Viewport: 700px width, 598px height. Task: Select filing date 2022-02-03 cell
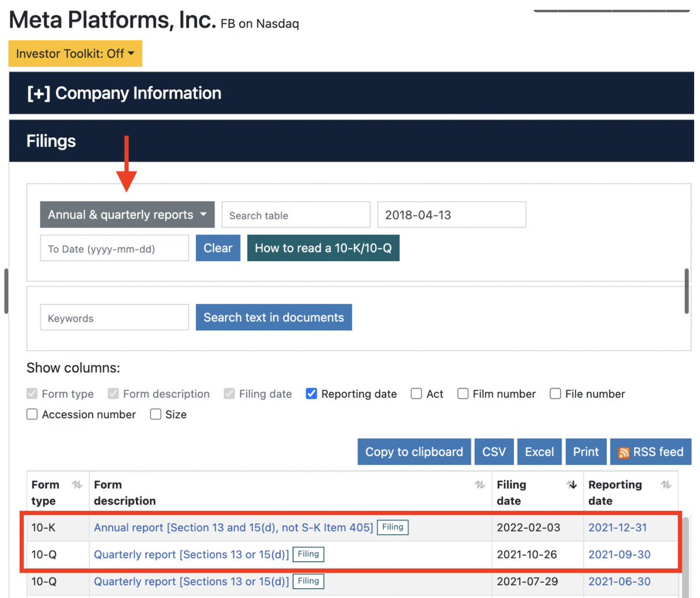537,527
